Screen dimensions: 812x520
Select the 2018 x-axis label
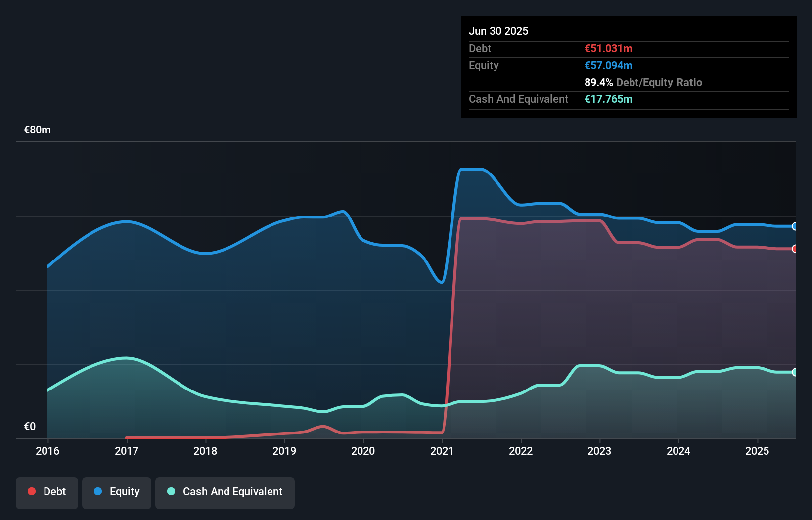pyautogui.click(x=205, y=451)
